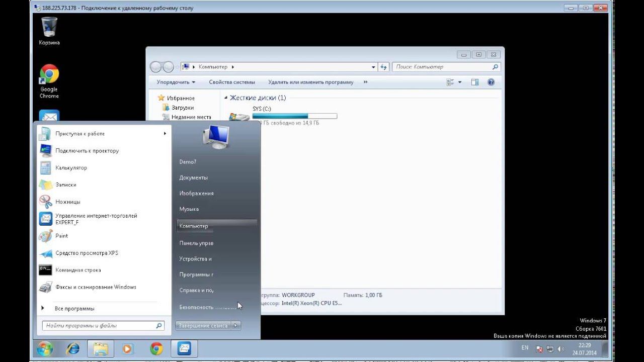
Task: Click Свойства системы in Explorer toolbar
Action: point(232,82)
